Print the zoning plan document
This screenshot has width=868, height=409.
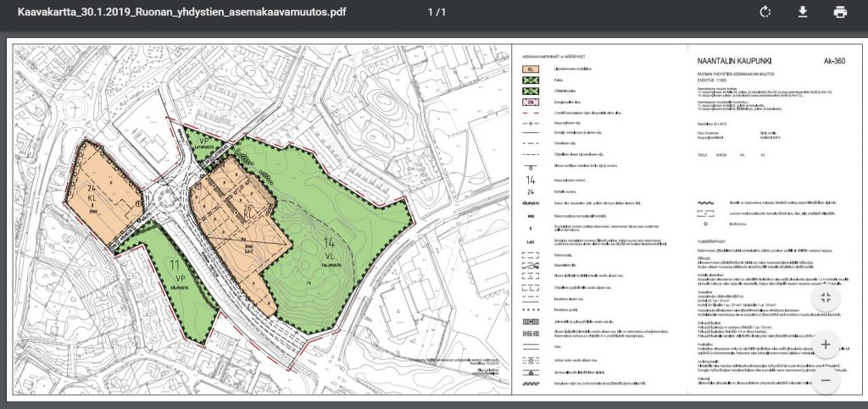[840, 12]
